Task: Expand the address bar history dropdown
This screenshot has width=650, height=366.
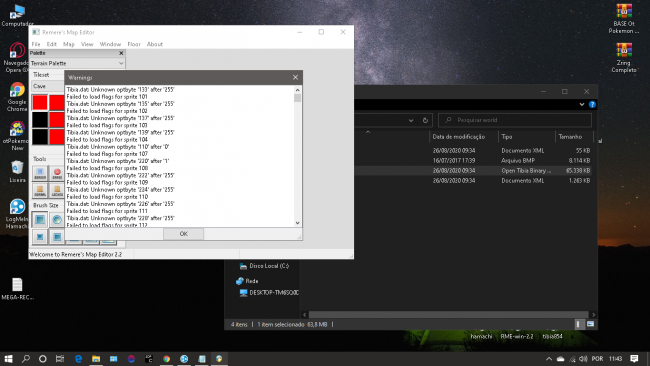Action: (x=411, y=120)
